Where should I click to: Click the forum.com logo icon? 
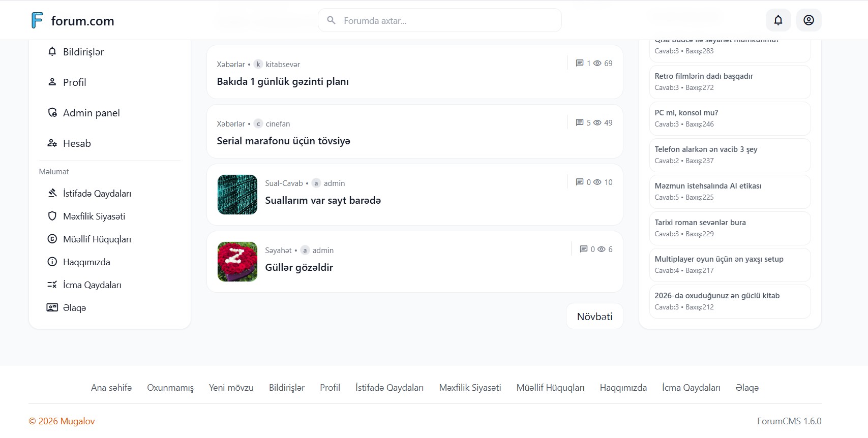pyautogui.click(x=37, y=20)
